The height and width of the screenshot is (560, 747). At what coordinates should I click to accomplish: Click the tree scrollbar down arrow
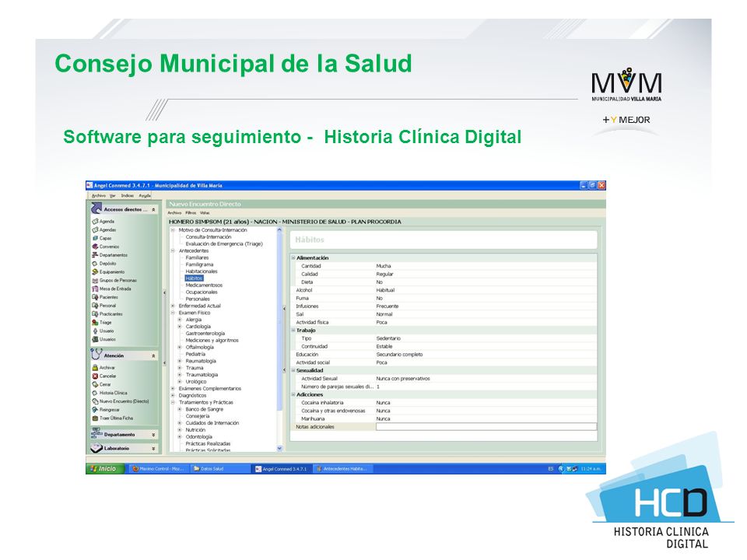pyautogui.click(x=279, y=448)
